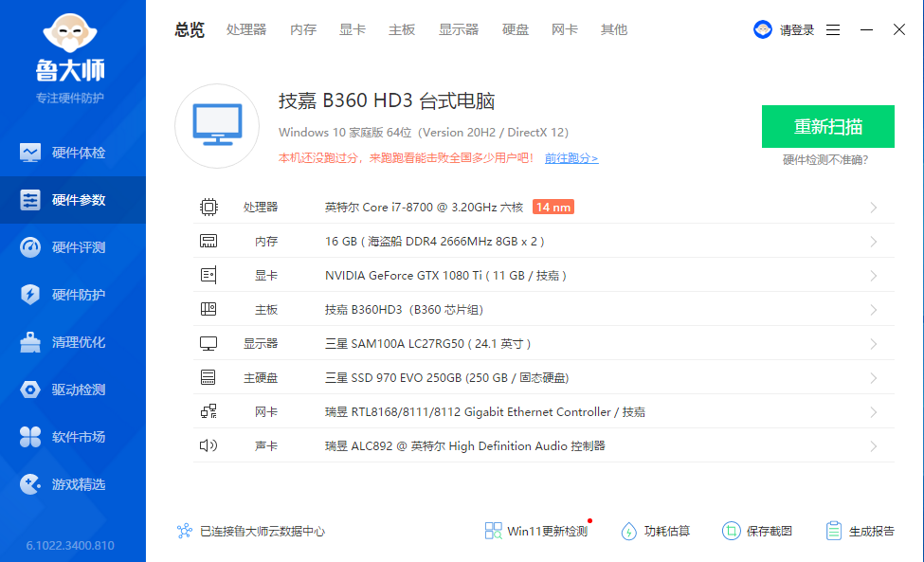Open Win11更新检测 tool
The image size is (924, 562).
pyautogui.click(x=535, y=531)
